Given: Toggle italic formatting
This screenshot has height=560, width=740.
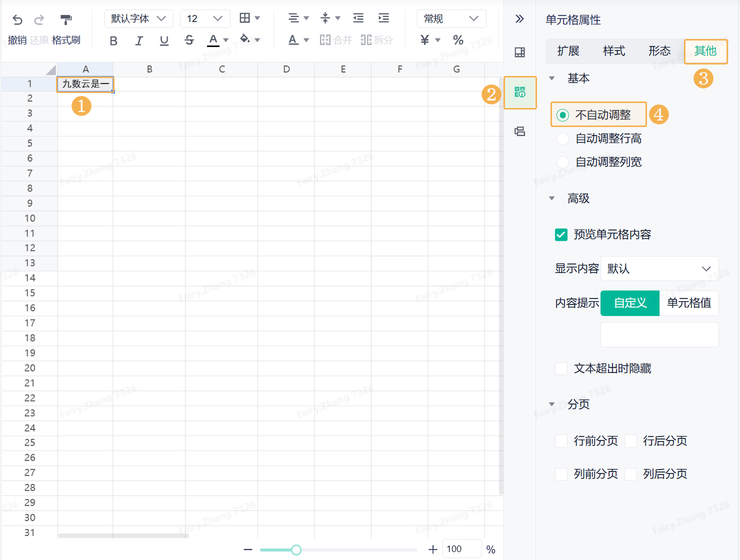Looking at the screenshot, I should [139, 40].
